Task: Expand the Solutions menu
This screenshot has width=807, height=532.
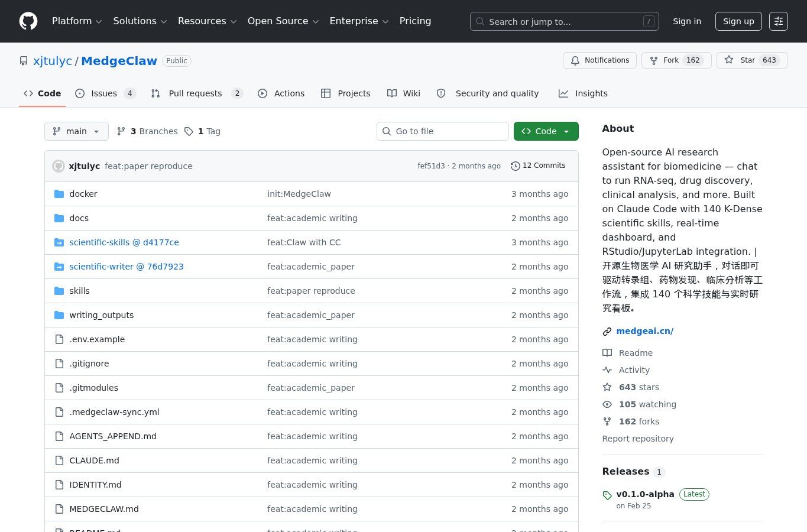Action: 140,21
